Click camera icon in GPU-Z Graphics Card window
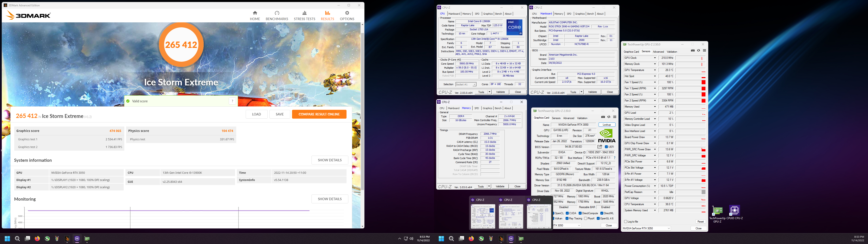868x244 pixels. pos(603,117)
